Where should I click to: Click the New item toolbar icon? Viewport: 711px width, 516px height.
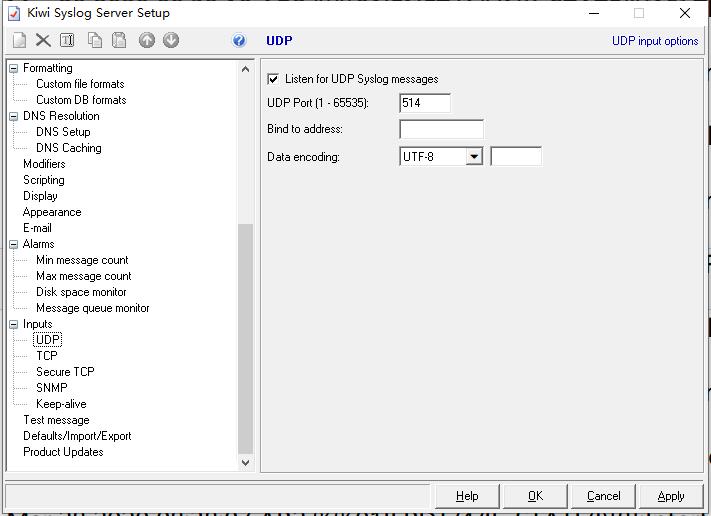tap(19, 40)
